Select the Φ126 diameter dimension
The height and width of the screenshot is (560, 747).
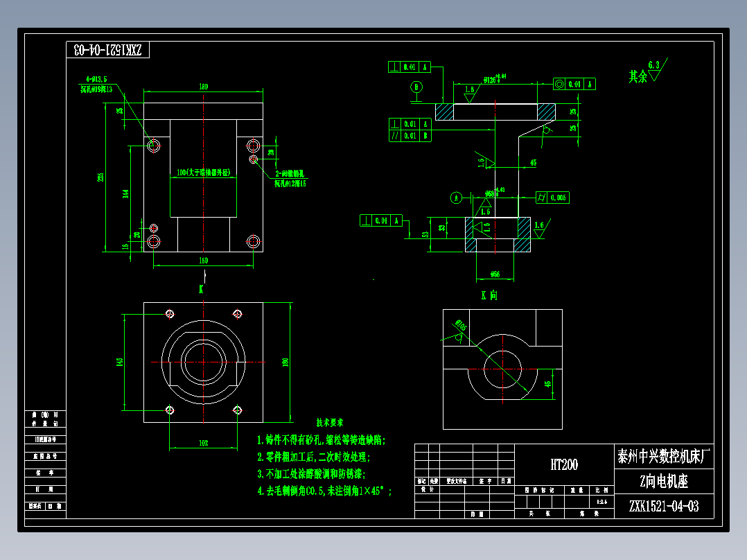point(495,79)
